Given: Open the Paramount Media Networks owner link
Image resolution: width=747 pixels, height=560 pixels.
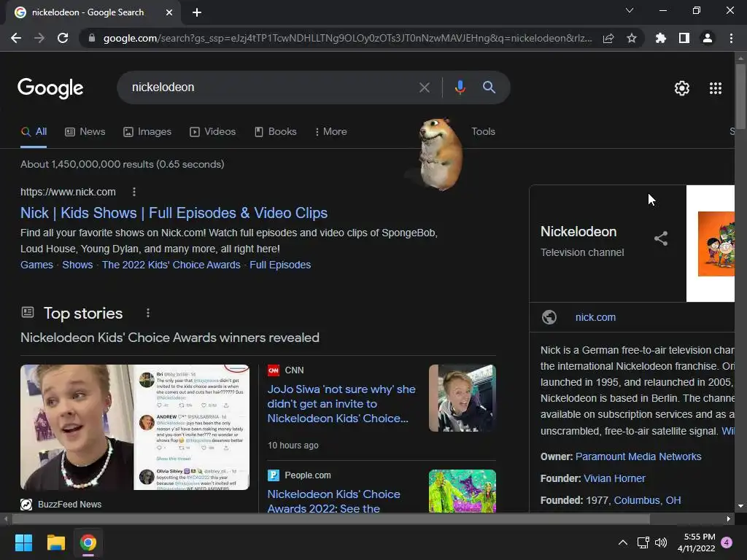Looking at the screenshot, I should [x=638, y=456].
